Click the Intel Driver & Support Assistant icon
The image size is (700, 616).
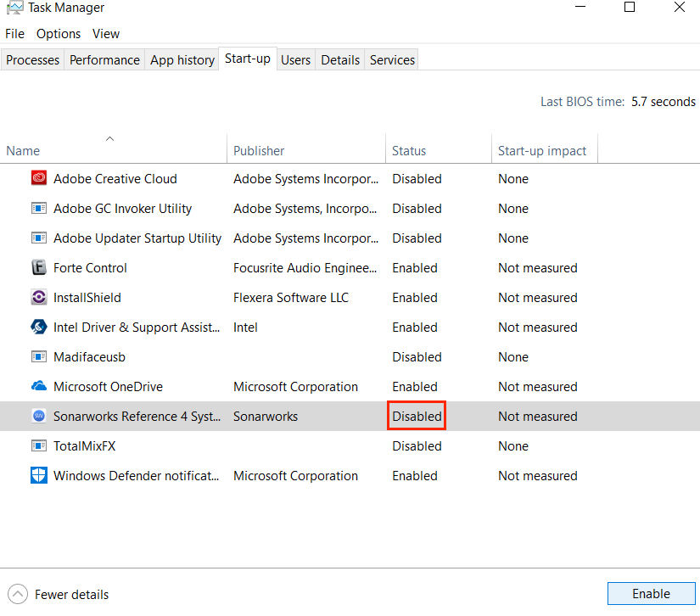[x=39, y=327]
